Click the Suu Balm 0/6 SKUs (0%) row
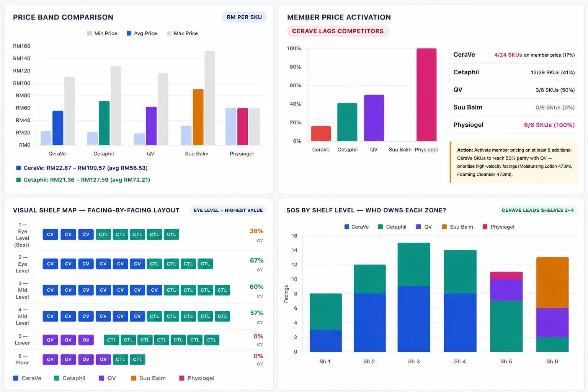 (514, 108)
